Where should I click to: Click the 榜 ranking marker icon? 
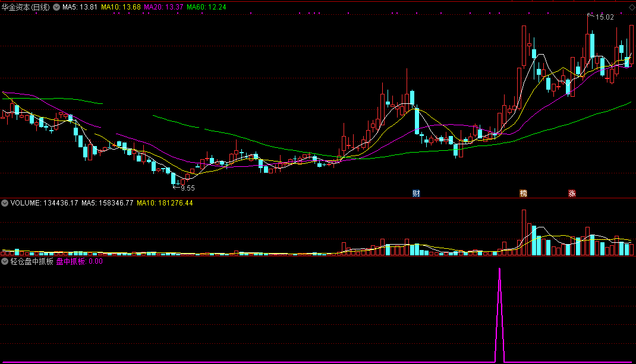(x=524, y=194)
